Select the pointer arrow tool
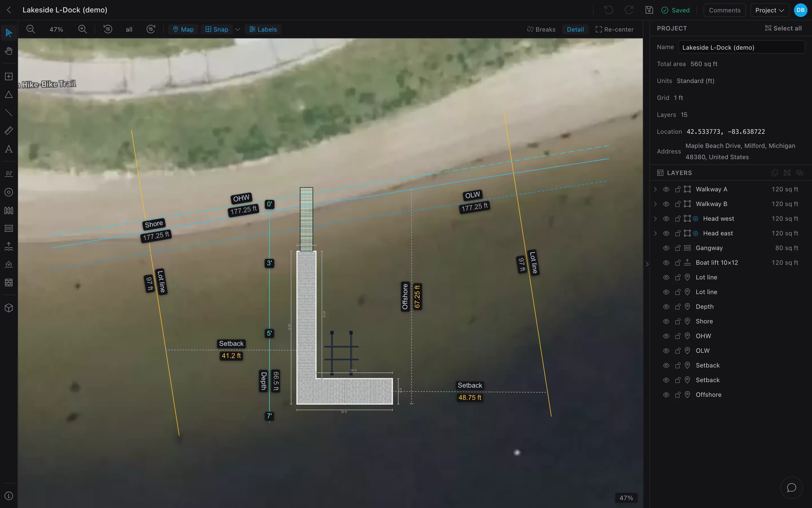Viewport: 812px width, 508px height. (9, 33)
